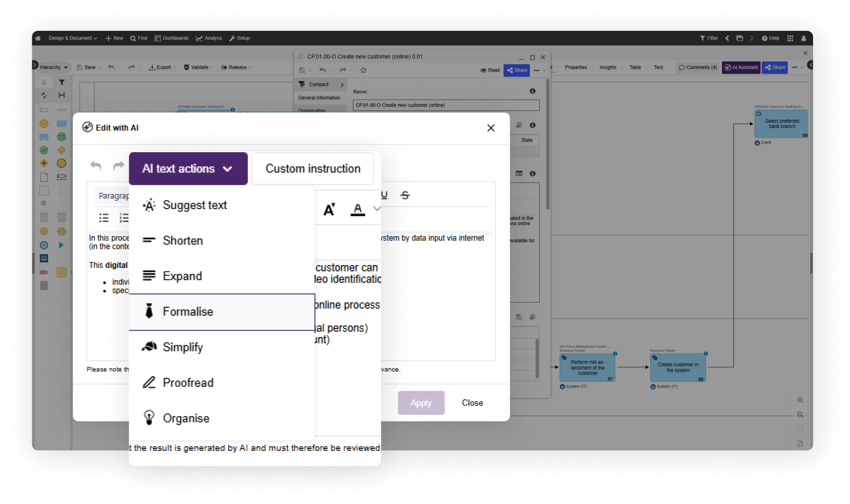The image size is (850, 504).
Task: Choose Proofread from AI actions
Action: (x=222, y=383)
